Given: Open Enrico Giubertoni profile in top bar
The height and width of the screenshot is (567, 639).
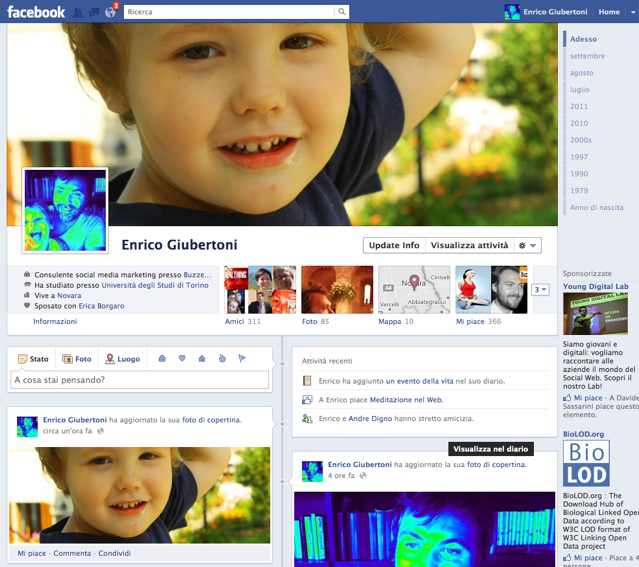Looking at the screenshot, I should (x=546, y=12).
